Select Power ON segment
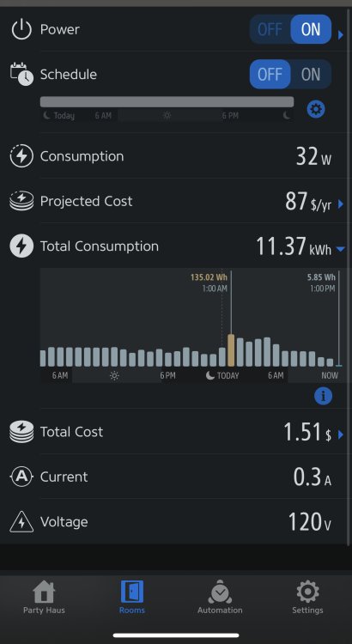Screen dimensions: 352x644 [x=311, y=29]
